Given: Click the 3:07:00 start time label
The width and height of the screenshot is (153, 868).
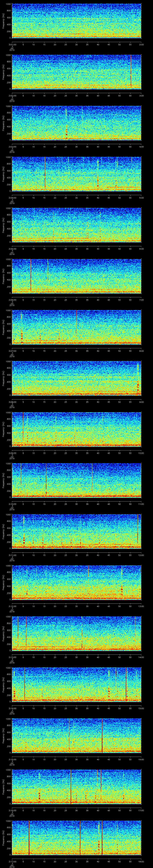Looking at the screenshot, I should click(12, 351).
